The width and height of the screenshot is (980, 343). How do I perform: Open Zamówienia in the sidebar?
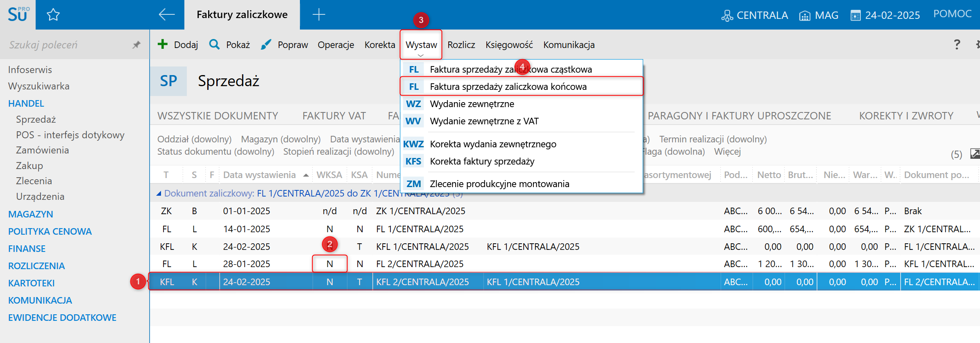(x=43, y=150)
